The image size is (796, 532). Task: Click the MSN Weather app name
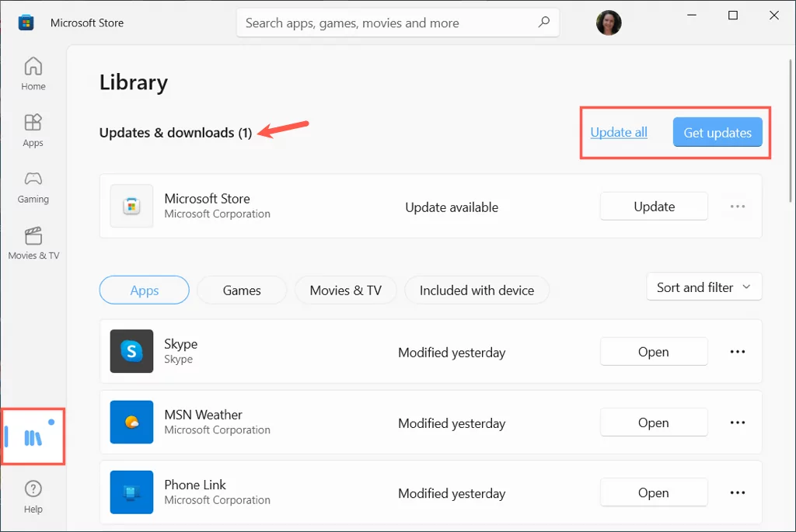point(203,415)
